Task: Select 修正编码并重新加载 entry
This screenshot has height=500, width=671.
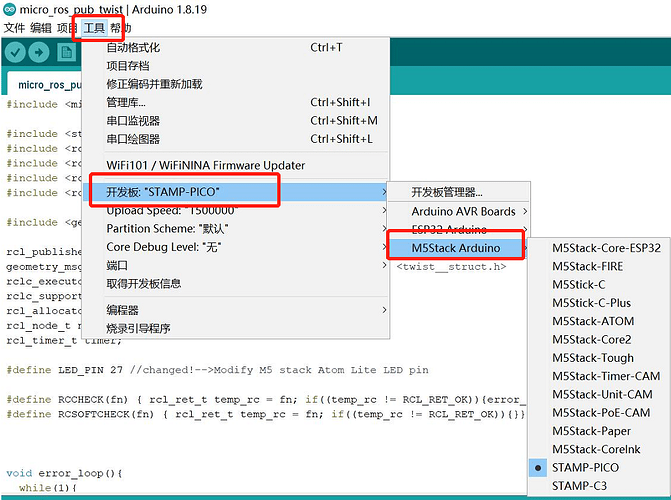Action: coord(236,84)
